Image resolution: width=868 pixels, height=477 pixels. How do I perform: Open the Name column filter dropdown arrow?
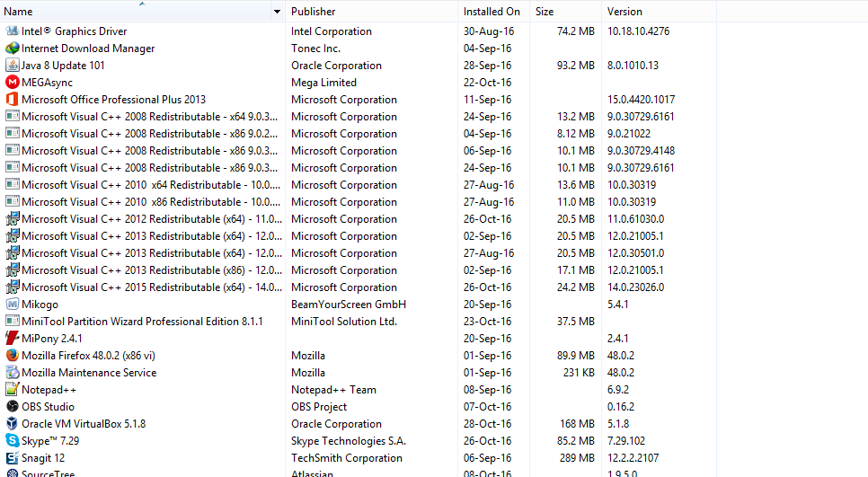click(x=277, y=12)
